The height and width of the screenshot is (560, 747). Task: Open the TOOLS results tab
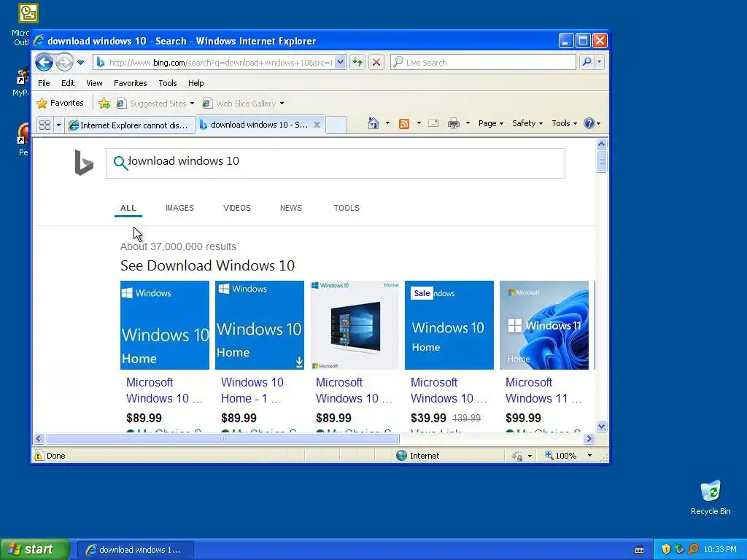[x=347, y=208]
